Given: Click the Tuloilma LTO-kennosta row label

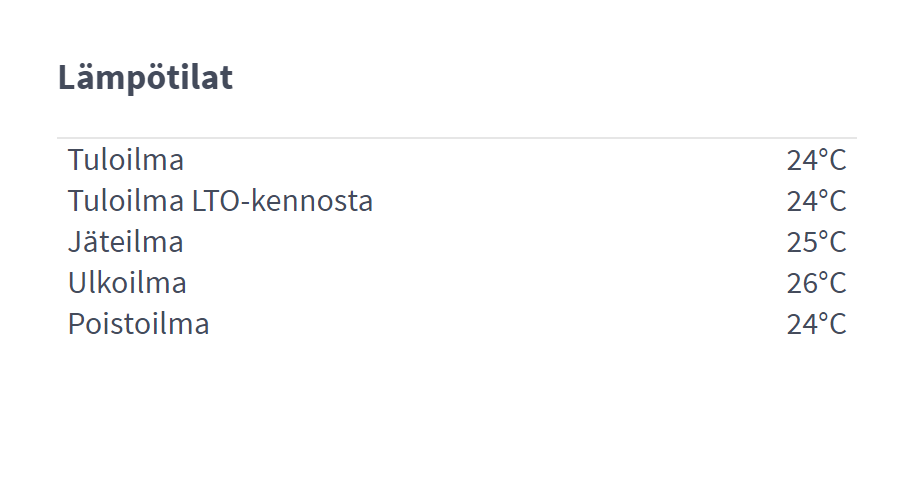Looking at the screenshot, I should click(220, 201).
